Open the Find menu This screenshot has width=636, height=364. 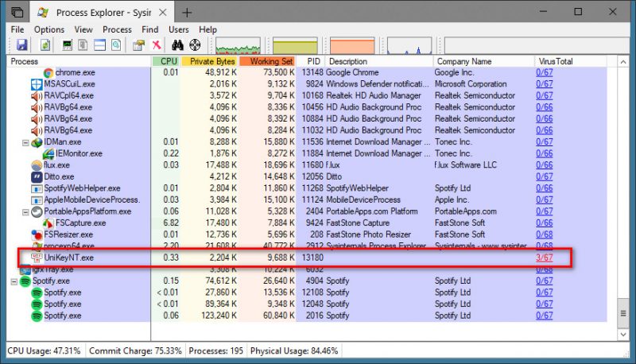(x=149, y=29)
